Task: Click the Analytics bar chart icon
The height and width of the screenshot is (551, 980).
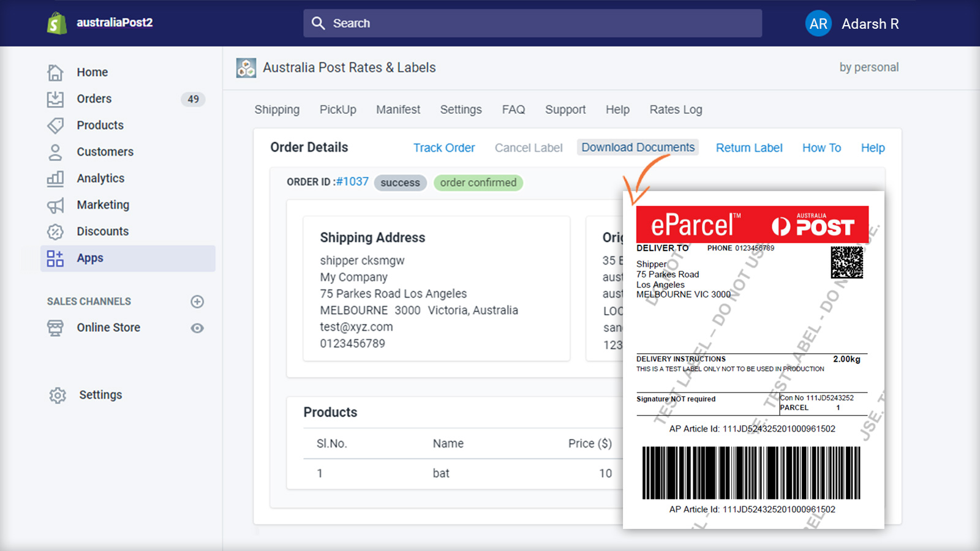Action: point(55,178)
